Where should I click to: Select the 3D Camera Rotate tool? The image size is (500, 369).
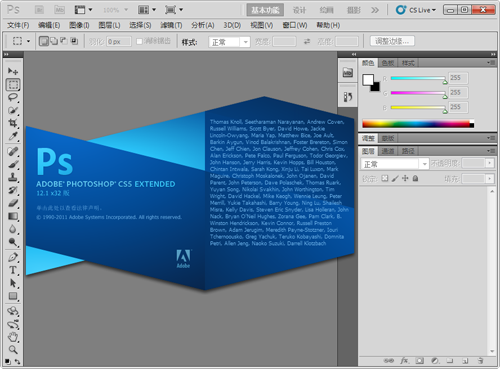pos(13,324)
